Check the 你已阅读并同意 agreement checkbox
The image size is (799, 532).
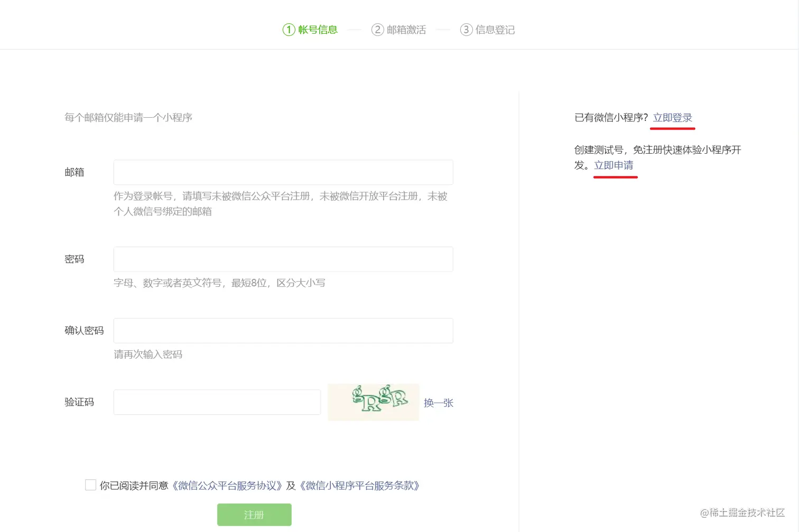90,485
